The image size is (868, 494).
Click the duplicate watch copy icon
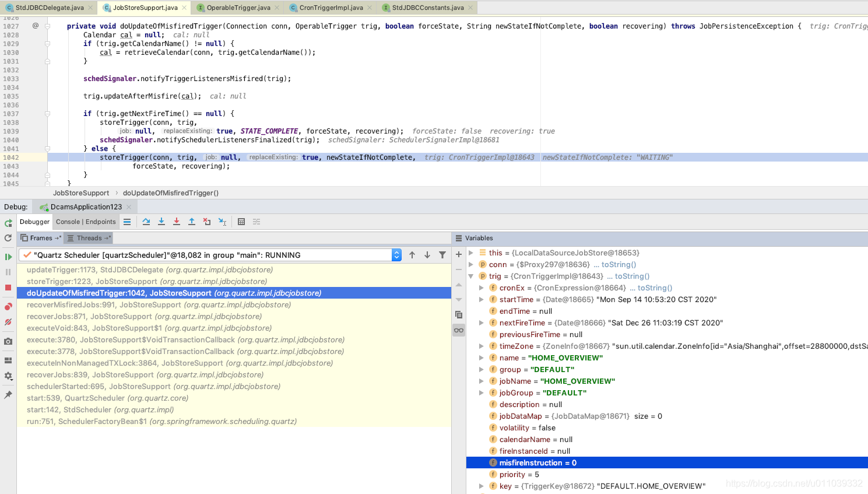pyautogui.click(x=459, y=314)
